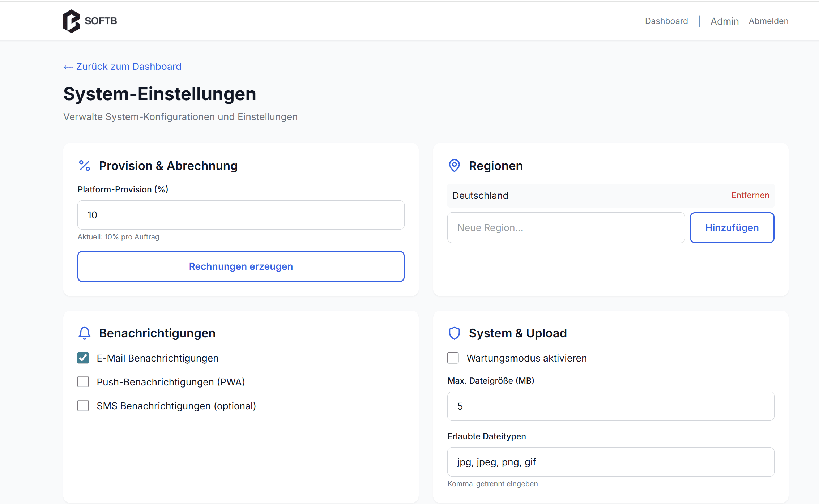Click the location pin icon beside Regionen
The image size is (819, 504).
point(454,166)
